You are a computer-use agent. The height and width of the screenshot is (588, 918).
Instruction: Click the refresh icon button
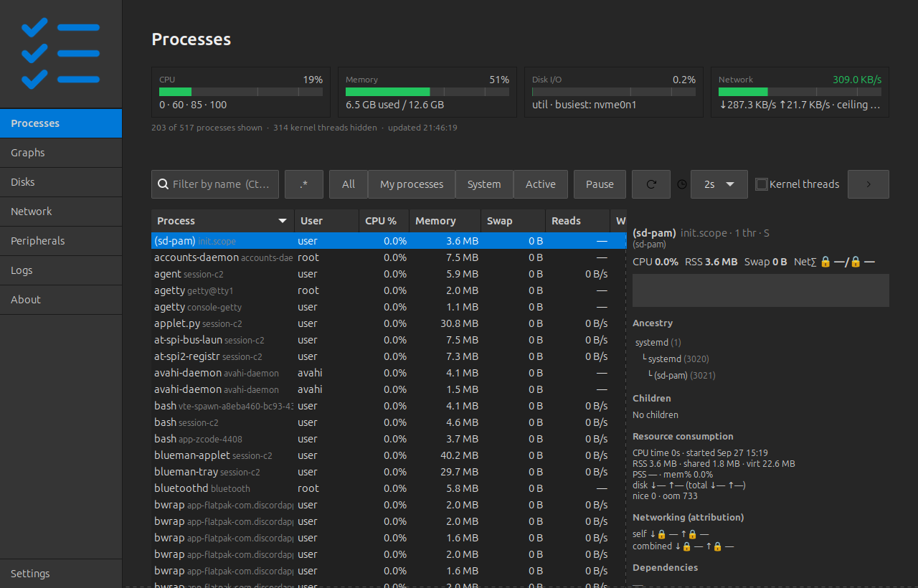point(651,184)
